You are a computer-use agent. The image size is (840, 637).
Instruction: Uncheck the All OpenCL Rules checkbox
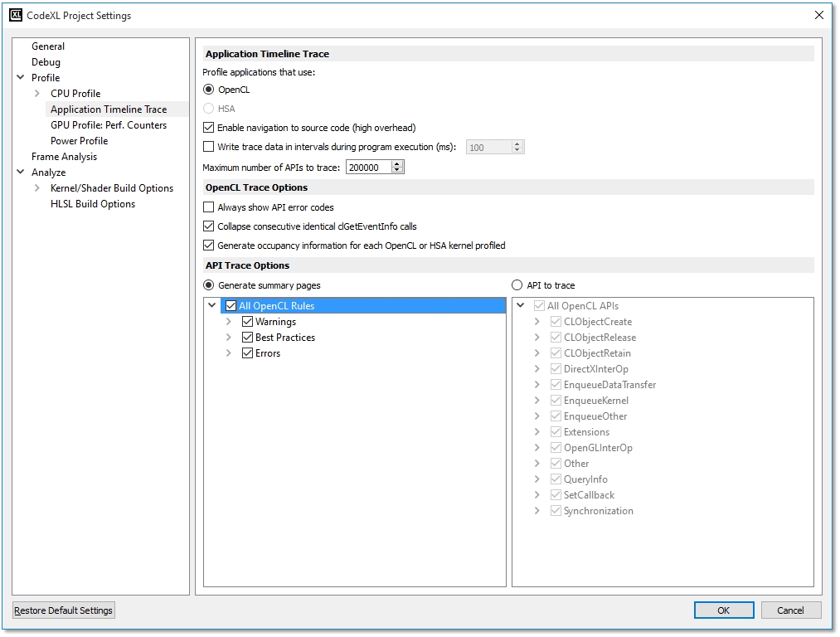click(231, 306)
